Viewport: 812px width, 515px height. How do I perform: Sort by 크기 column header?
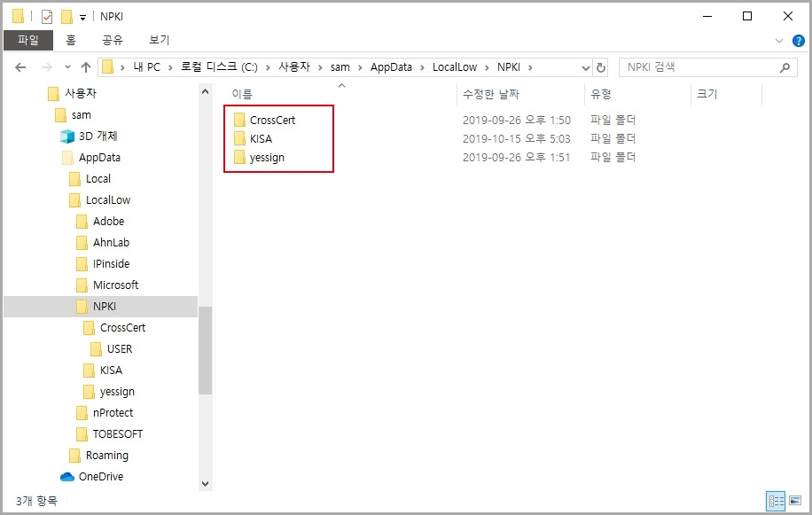707,94
